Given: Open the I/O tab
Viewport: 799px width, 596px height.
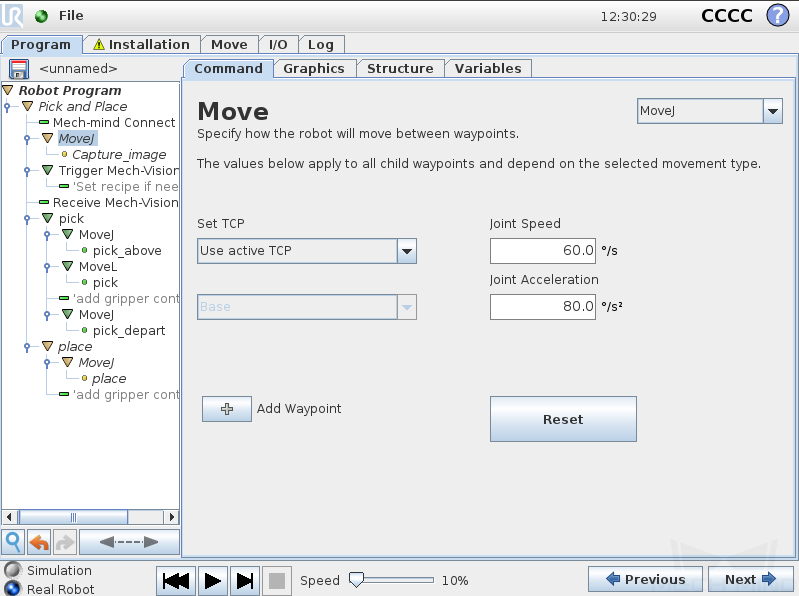Looking at the screenshot, I should (278, 45).
